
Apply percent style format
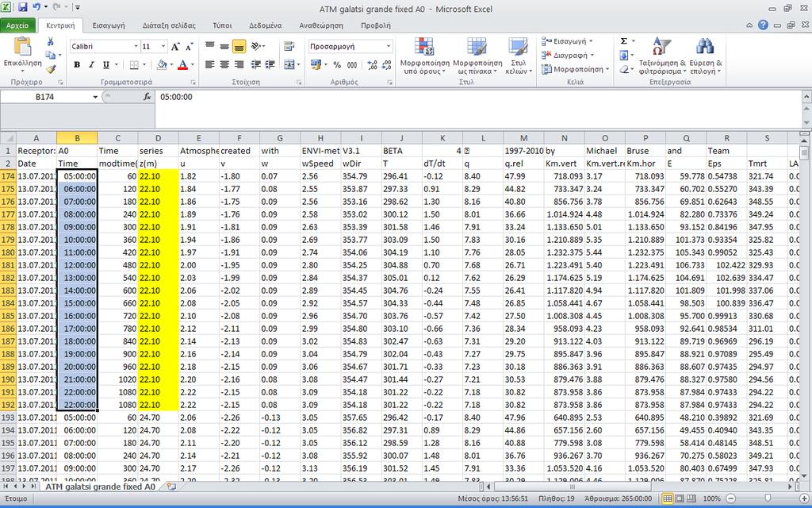click(x=337, y=65)
